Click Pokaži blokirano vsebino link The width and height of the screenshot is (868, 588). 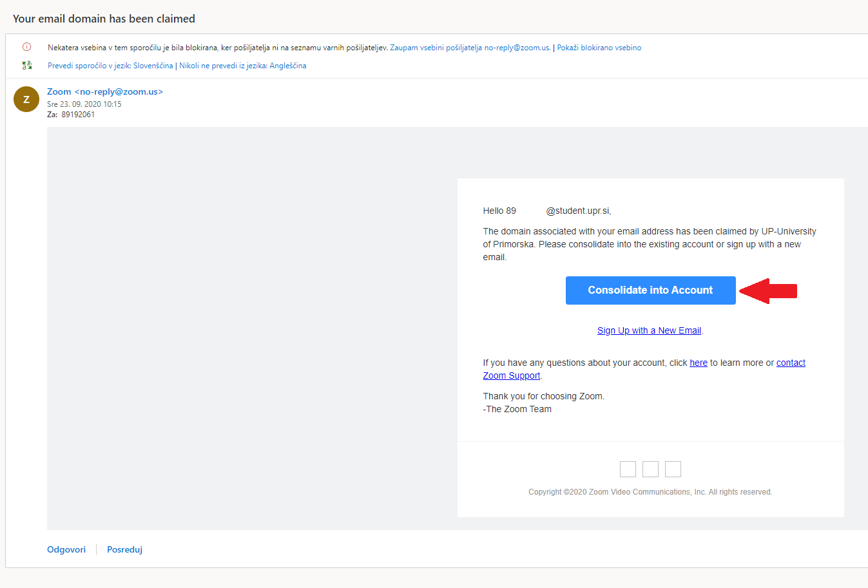[x=599, y=48]
